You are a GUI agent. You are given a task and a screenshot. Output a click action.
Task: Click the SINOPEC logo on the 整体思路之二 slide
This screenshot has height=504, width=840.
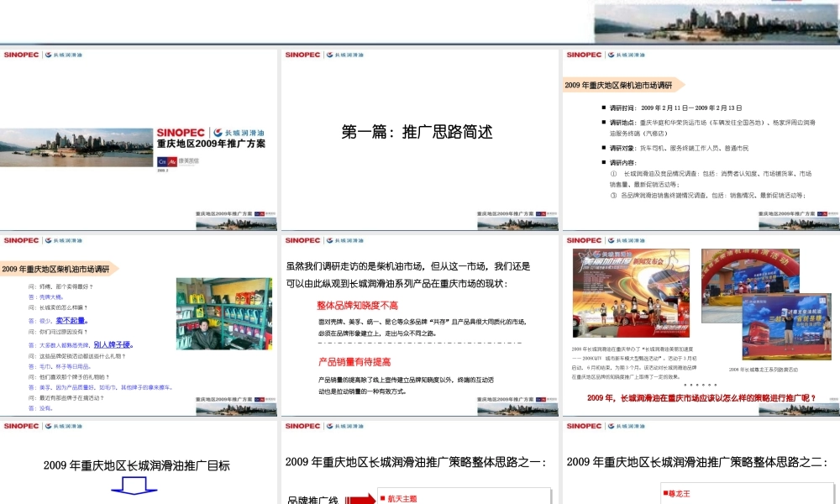click(585, 427)
